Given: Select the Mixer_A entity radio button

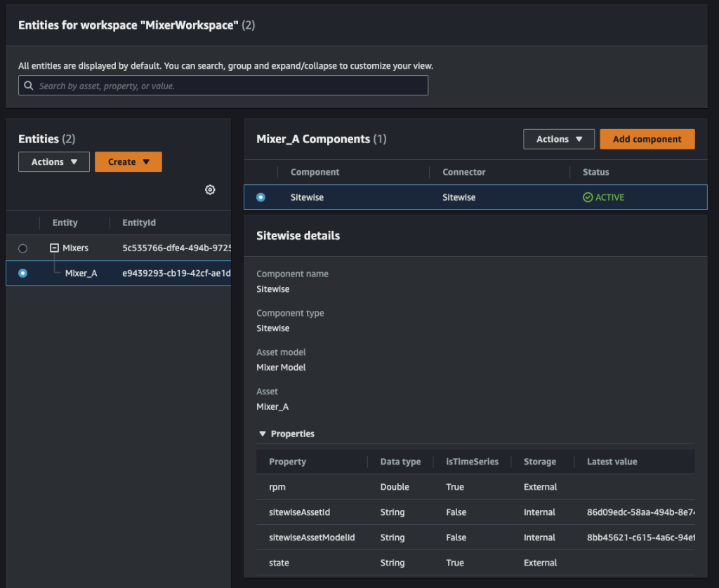Looking at the screenshot, I should point(23,273).
